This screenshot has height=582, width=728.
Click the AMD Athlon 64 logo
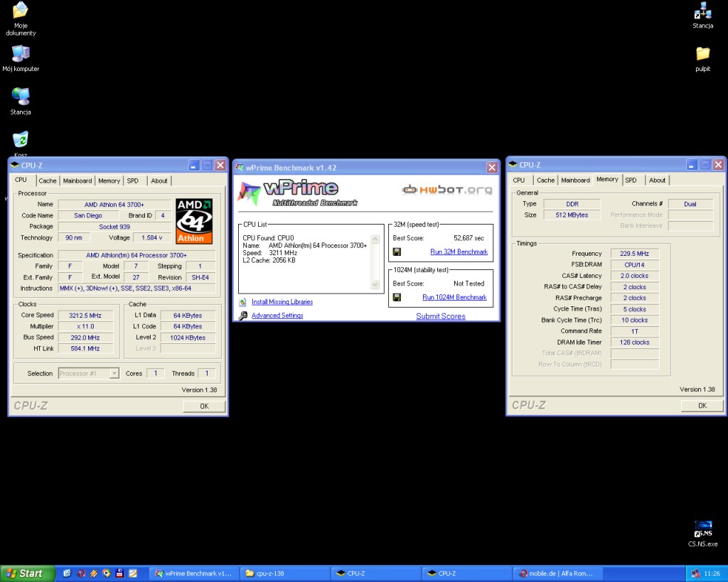[194, 222]
